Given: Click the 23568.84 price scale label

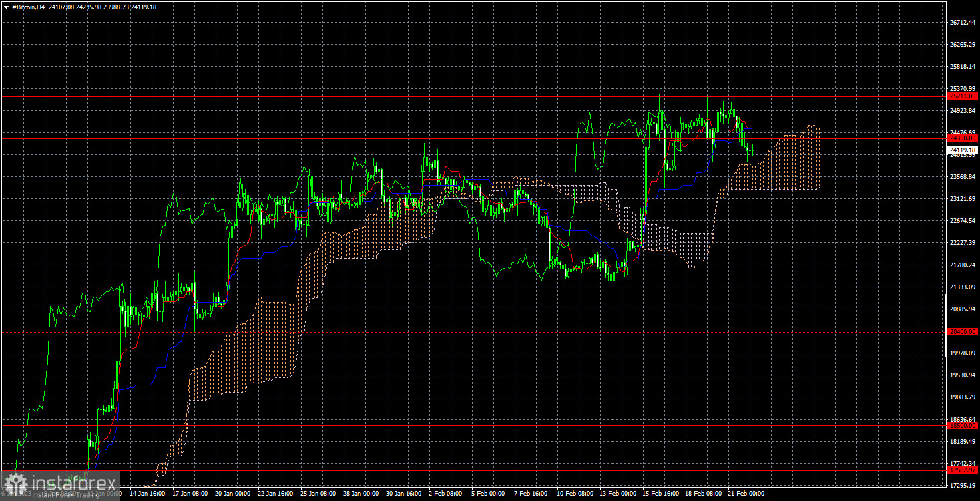Looking at the screenshot, I should coord(963,177).
